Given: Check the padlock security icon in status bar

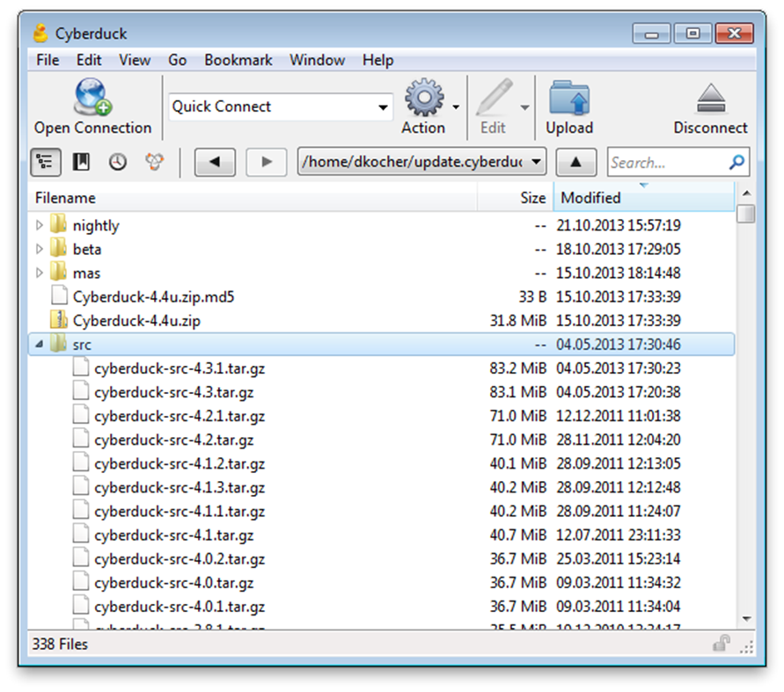Looking at the screenshot, I should 721,645.
